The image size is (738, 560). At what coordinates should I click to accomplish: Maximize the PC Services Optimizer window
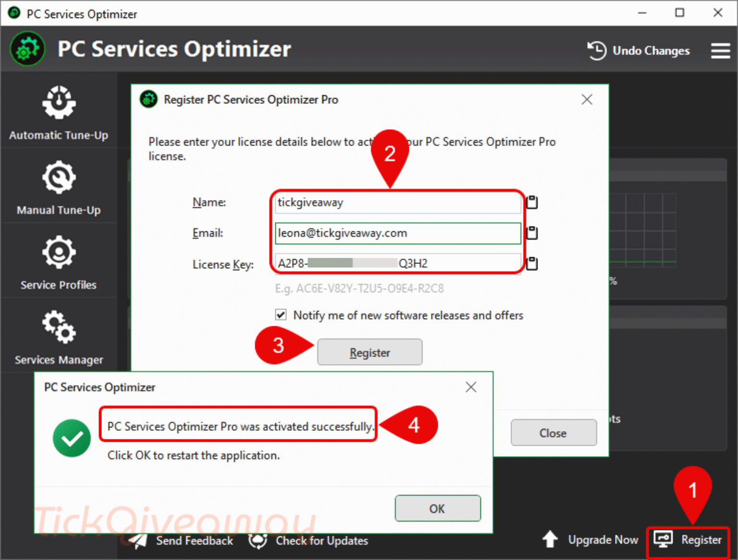click(x=679, y=12)
